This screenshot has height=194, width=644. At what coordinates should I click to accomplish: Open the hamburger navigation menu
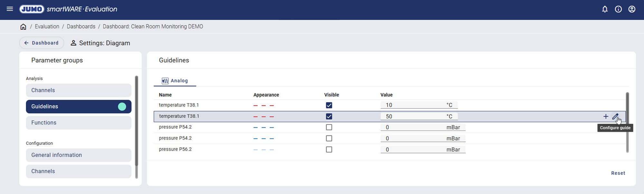pyautogui.click(x=10, y=9)
